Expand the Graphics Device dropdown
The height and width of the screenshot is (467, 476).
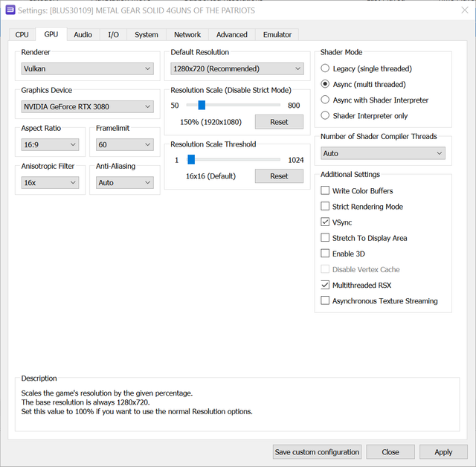click(x=88, y=106)
